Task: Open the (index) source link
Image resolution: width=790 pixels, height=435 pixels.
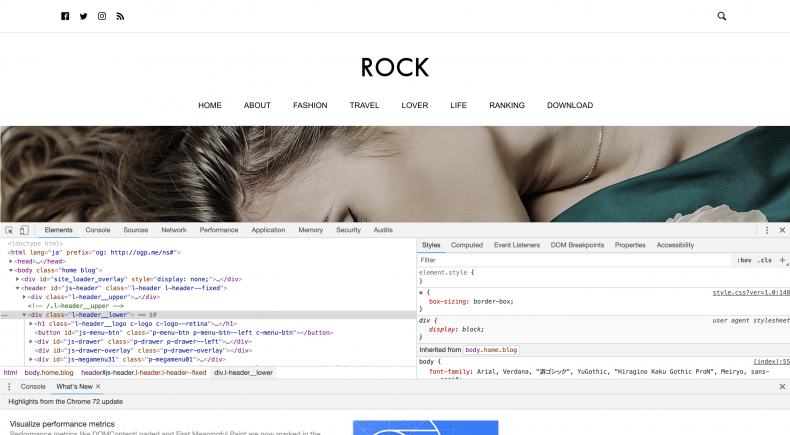Action: pyautogui.click(x=771, y=362)
